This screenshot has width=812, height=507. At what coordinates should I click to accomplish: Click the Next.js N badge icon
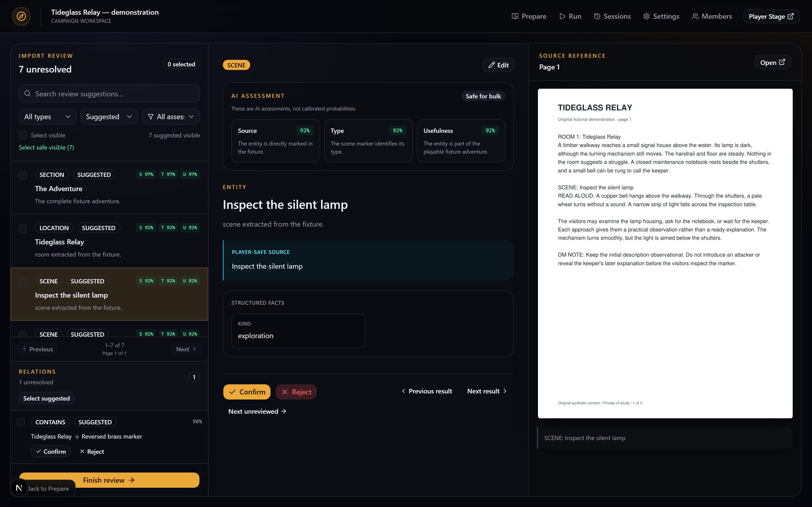[19, 488]
